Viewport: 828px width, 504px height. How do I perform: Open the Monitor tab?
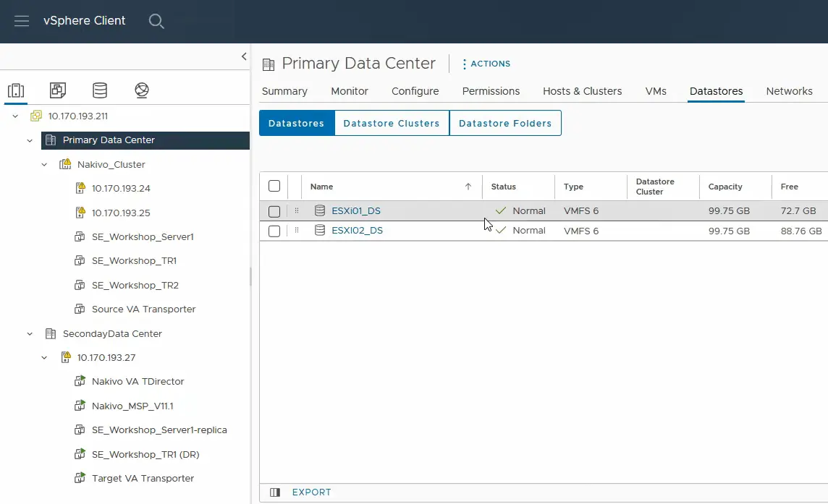pyautogui.click(x=350, y=91)
